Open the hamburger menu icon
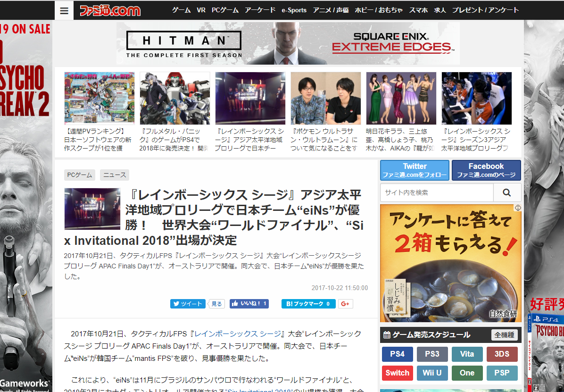 (x=64, y=10)
